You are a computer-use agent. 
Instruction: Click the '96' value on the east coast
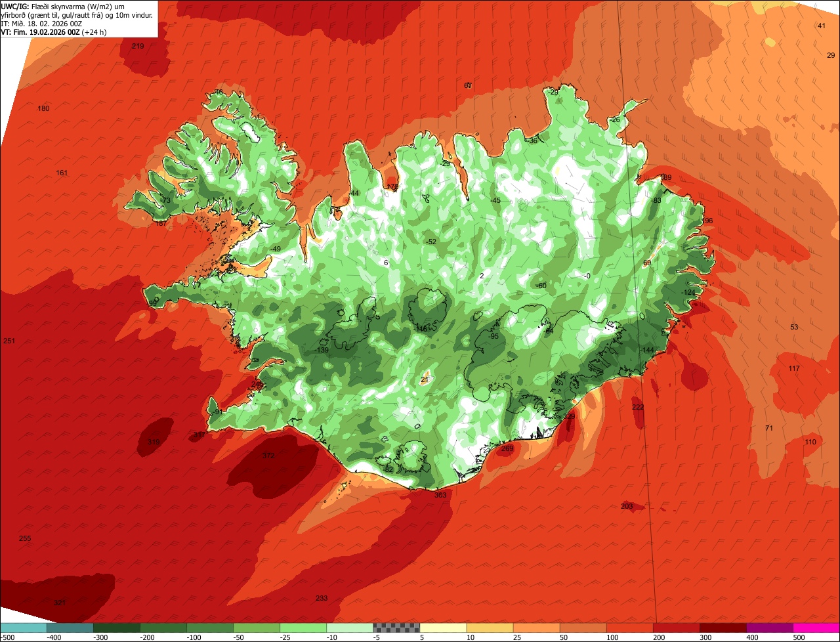click(x=708, y=221)
